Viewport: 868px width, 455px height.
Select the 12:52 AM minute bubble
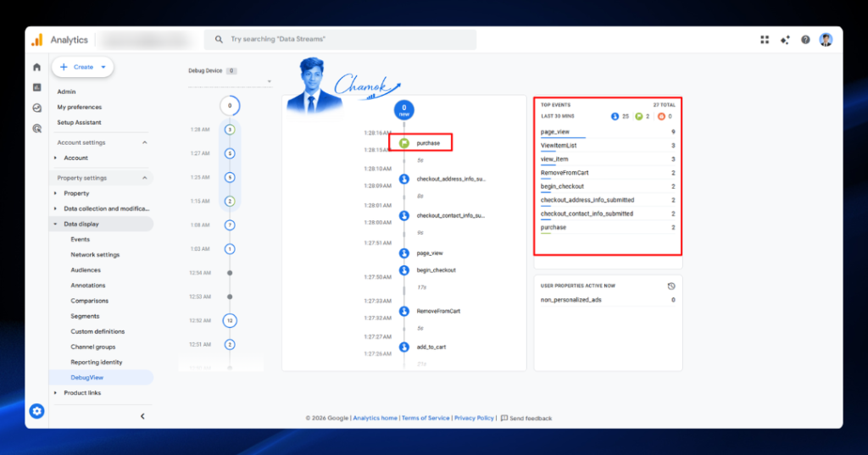pos(230,320)
